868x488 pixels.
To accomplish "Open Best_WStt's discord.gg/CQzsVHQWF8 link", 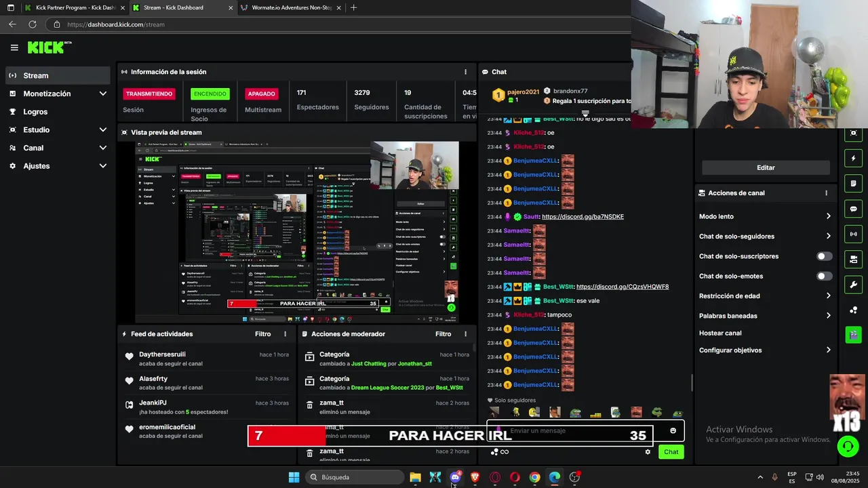I will coord(622,287).
